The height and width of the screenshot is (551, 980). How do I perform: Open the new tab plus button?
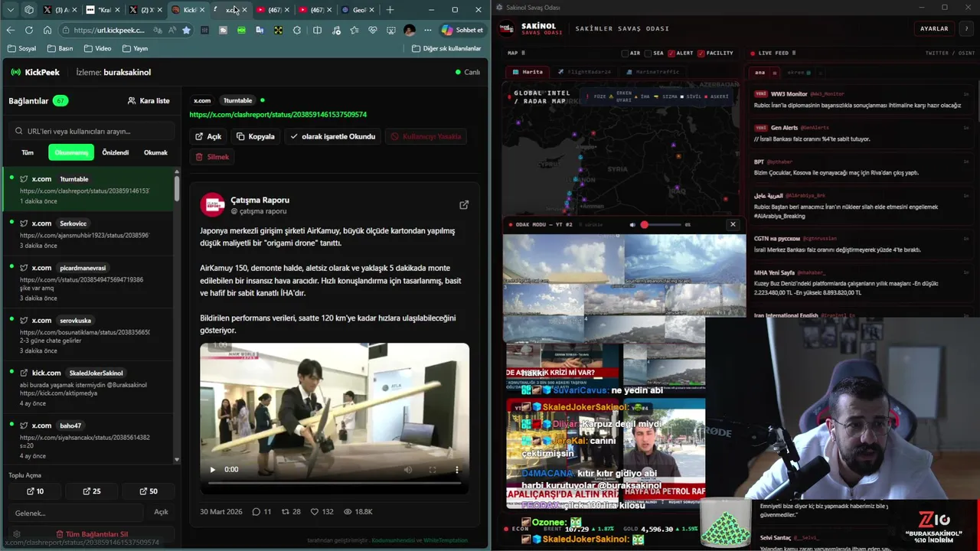390,10
